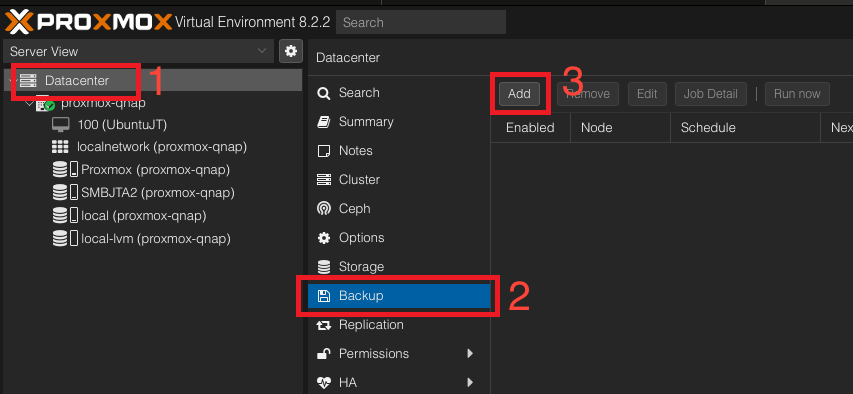
Task: Select the SMBJTA2 storage icon
Action: point(65,193)
